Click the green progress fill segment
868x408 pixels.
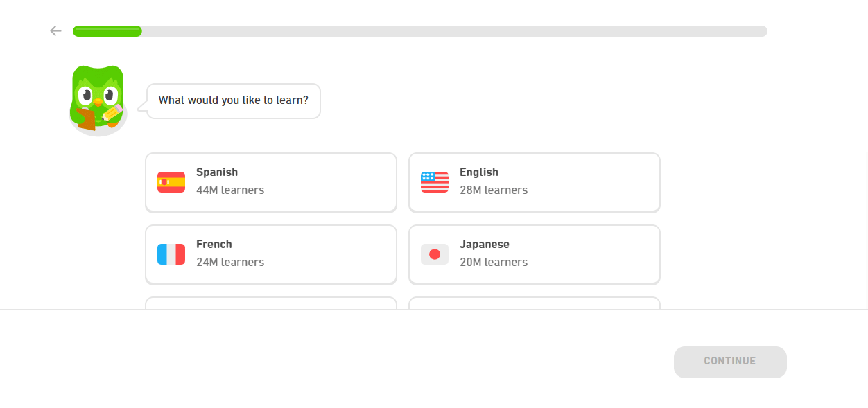point(107,30)
